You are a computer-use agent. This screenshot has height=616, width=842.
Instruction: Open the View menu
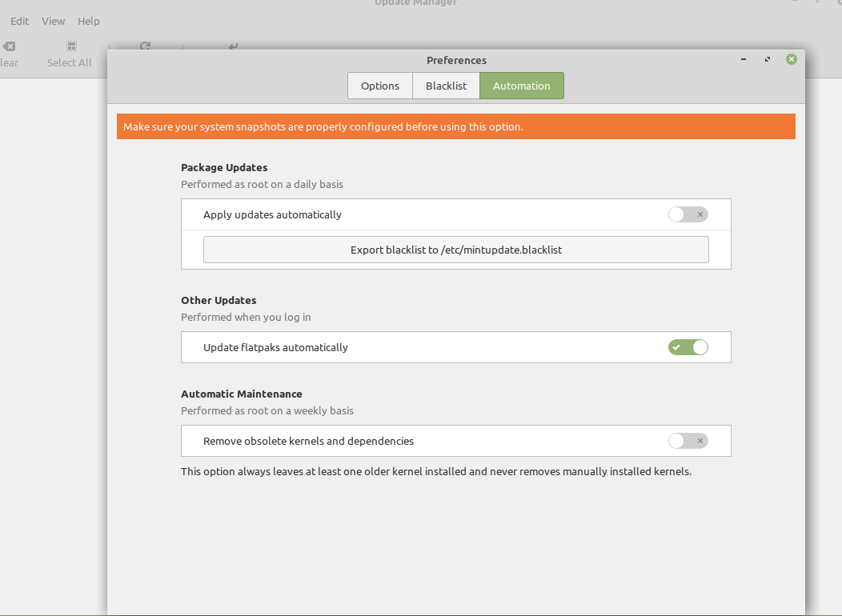click(x=53, y=21)
